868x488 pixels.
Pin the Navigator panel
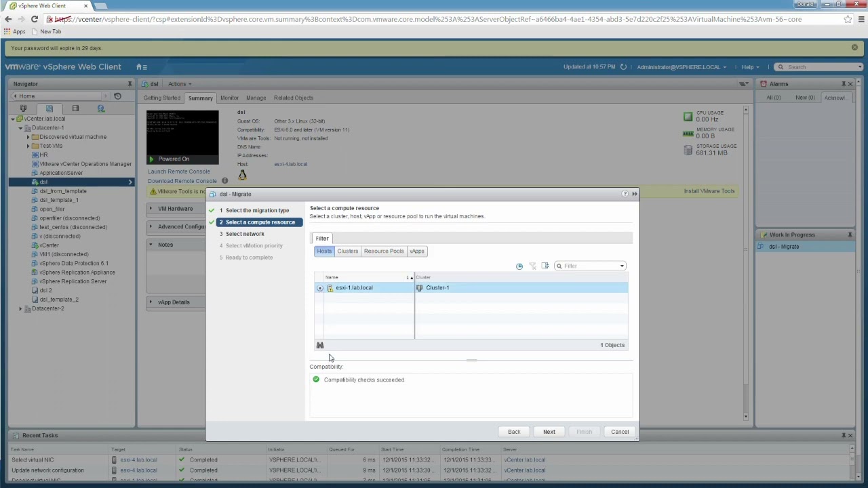(130, 84)
